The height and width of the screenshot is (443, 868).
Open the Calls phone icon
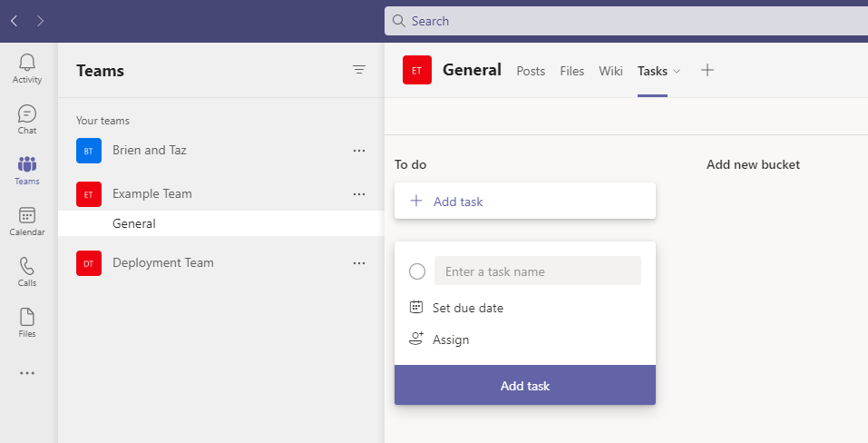pos(26,266)
